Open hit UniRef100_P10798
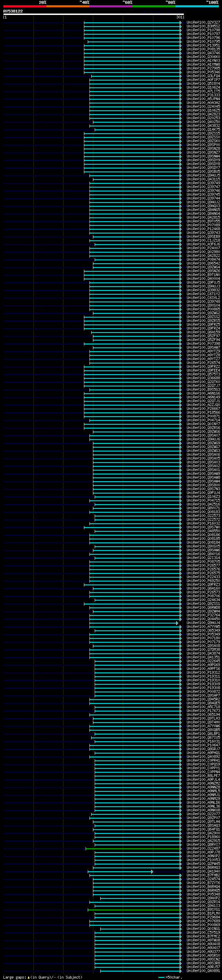 (x=203, y=30)
